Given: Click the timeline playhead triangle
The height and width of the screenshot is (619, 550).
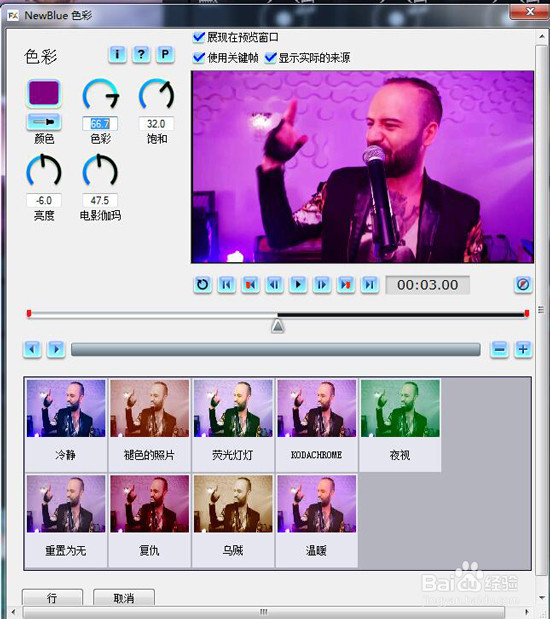Looking at the screenshot, I should (x=278, y=326).
